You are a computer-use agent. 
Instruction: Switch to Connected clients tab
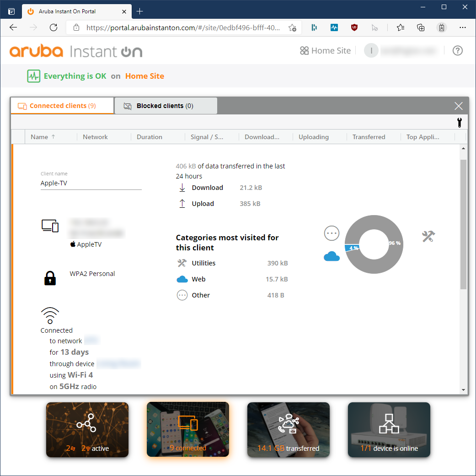click(62, 106)
